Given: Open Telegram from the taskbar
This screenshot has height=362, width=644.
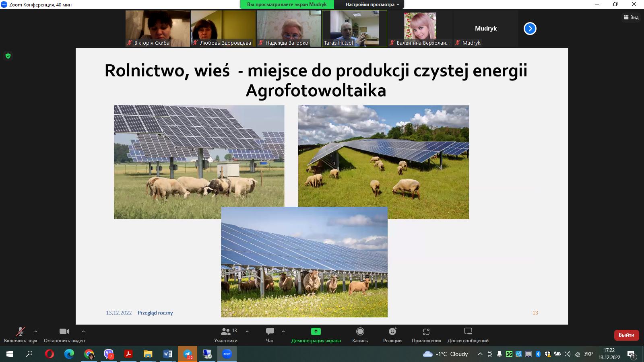Looking at the screenshot, I should click(x=188, y=354).
